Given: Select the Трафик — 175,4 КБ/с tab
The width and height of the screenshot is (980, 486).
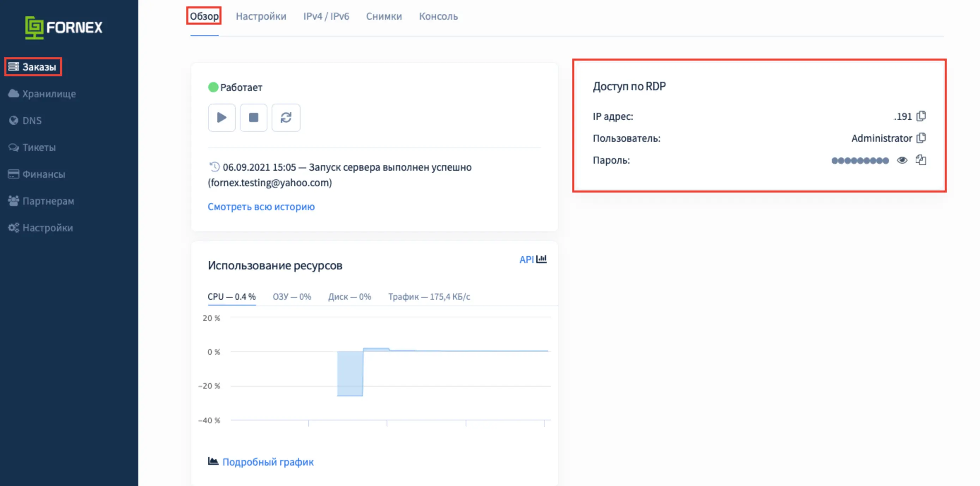Looking at the screenshot, I should 429,297.
